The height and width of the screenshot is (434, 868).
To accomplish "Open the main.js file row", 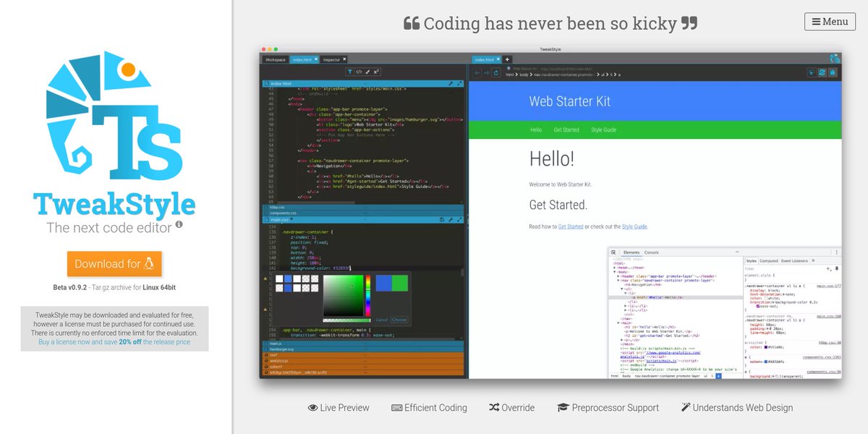I will pyautogui.click(x=362, y=344).
